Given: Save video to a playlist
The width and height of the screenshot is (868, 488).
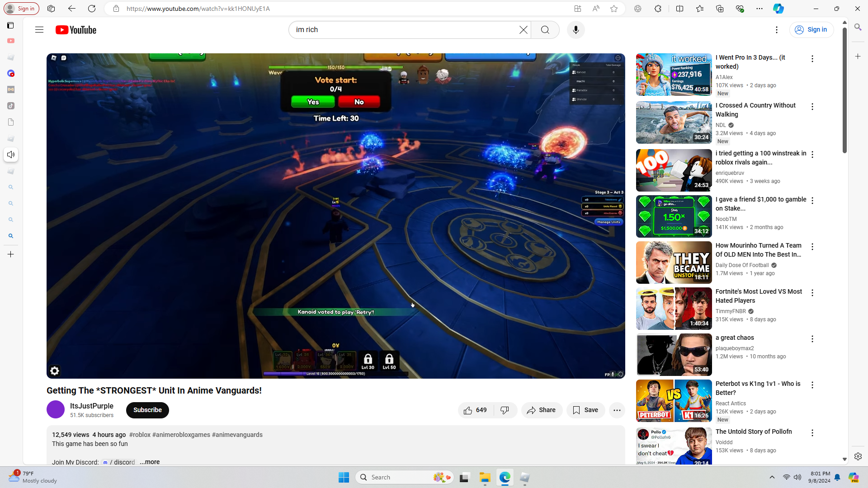Looking at the screenshot, I should tap(585, 410).
